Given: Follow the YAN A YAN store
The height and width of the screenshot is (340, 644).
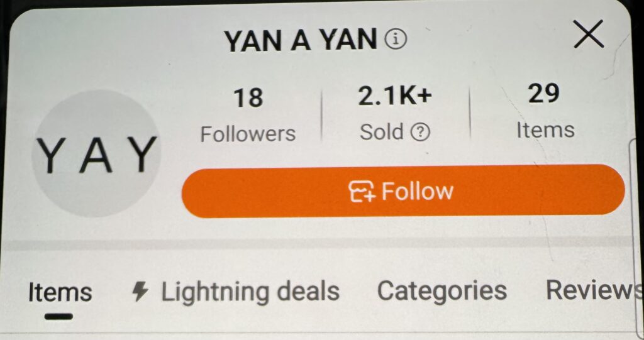Looking at the screenshot, I should click(x=403, y=191).
